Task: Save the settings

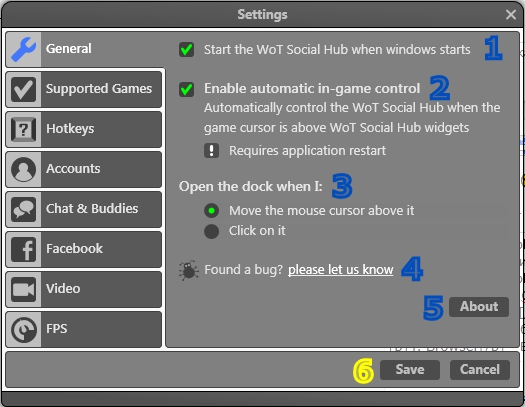Action: pyautogui.click(x=410, y=370)
